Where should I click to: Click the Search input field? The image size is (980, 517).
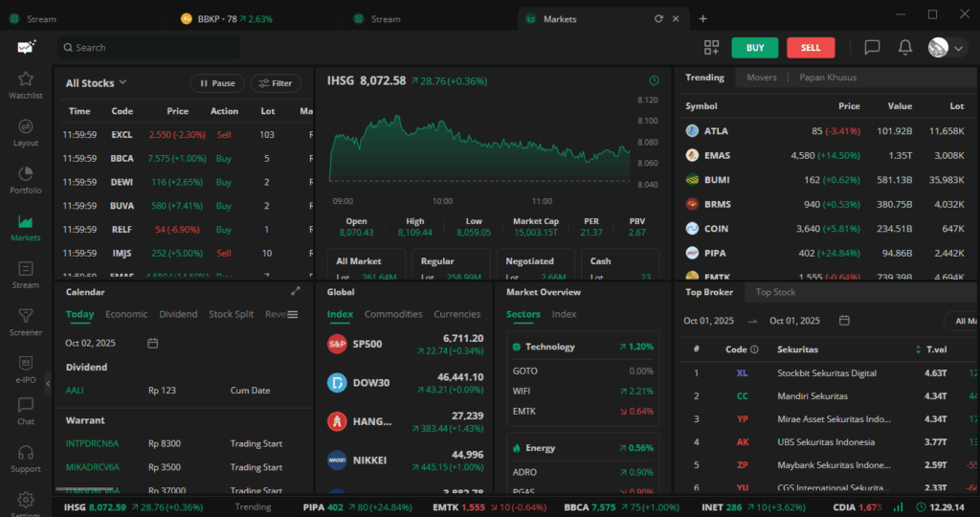coord(148,47)
